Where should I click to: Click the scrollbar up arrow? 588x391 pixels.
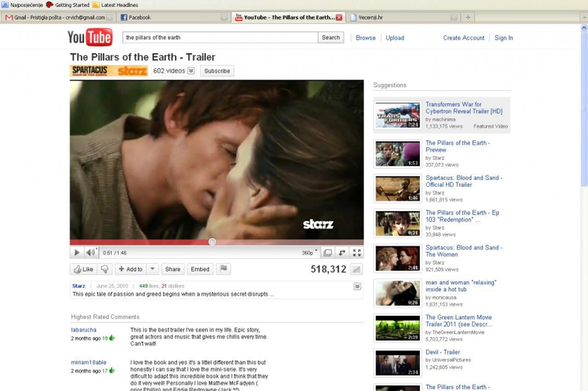584,28
